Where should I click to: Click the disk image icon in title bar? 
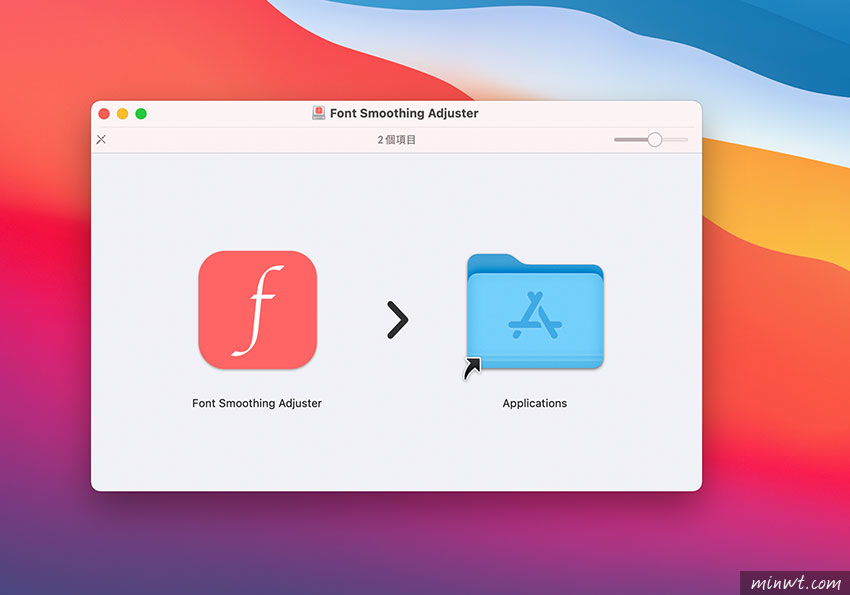(x=319, y=113)
